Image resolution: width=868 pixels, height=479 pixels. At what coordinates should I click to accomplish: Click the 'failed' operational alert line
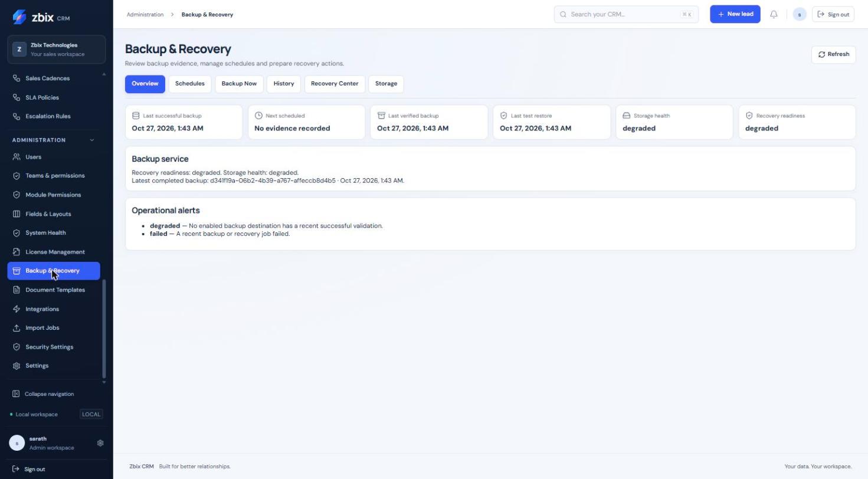(x=220, y=234)
